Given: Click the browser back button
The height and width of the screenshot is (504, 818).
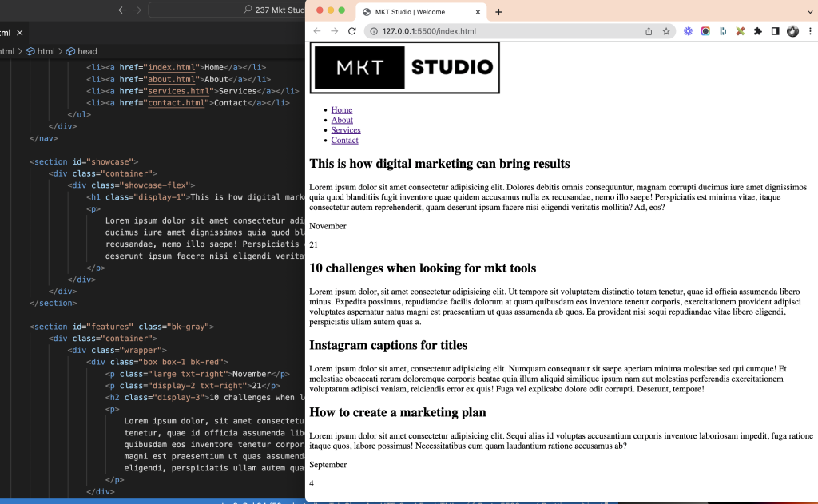Looking at the screenshot, I should coord(317,31).
